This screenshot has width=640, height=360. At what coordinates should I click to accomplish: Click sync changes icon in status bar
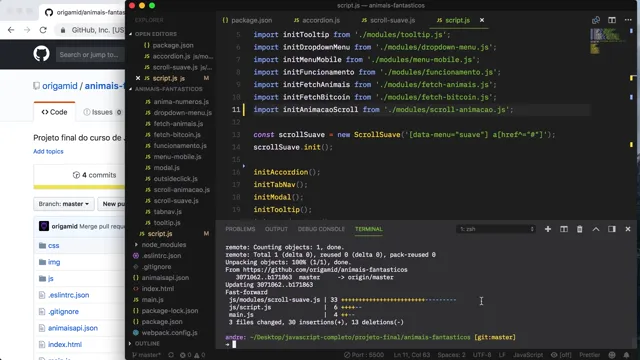171,355
